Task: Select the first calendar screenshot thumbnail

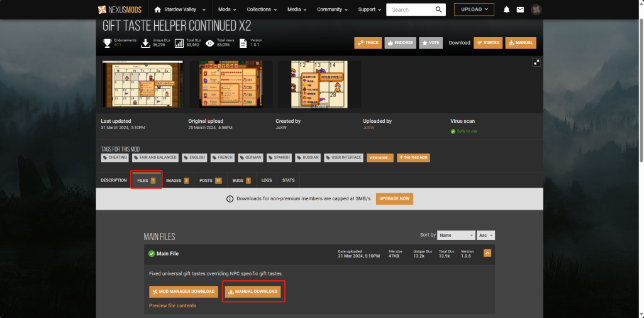Action: tap(142, 84)
